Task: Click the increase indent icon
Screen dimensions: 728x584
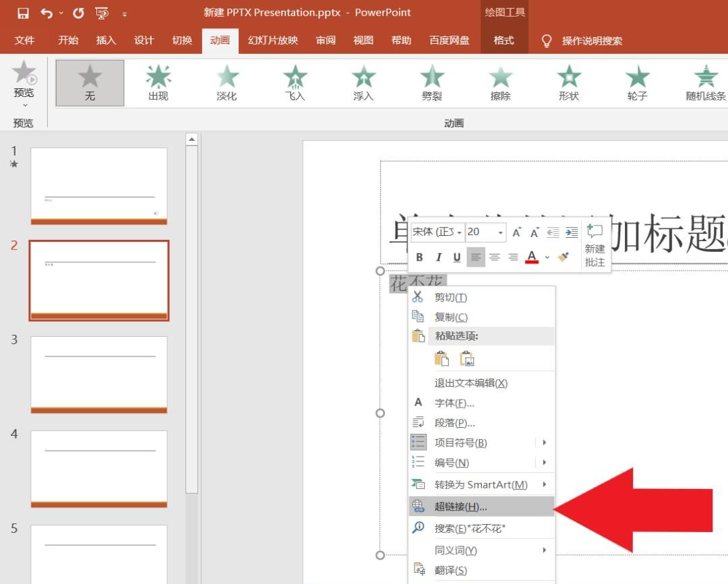Action: click(x=571, y=232)
